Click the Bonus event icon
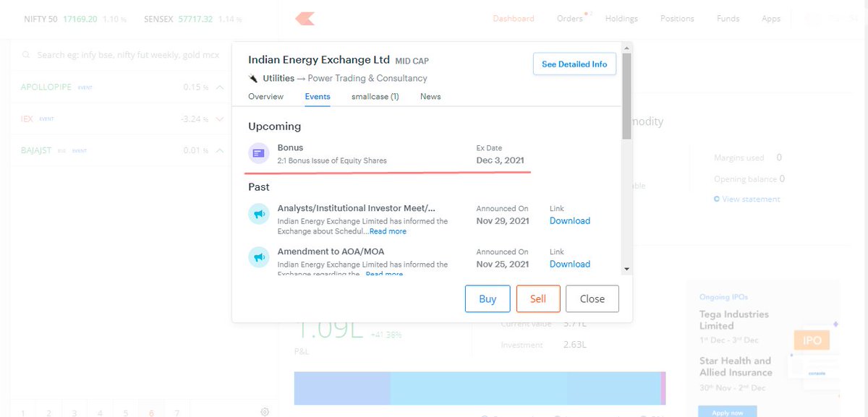The image size is (868, 417). pyautogui.click(x=258, y=153)
